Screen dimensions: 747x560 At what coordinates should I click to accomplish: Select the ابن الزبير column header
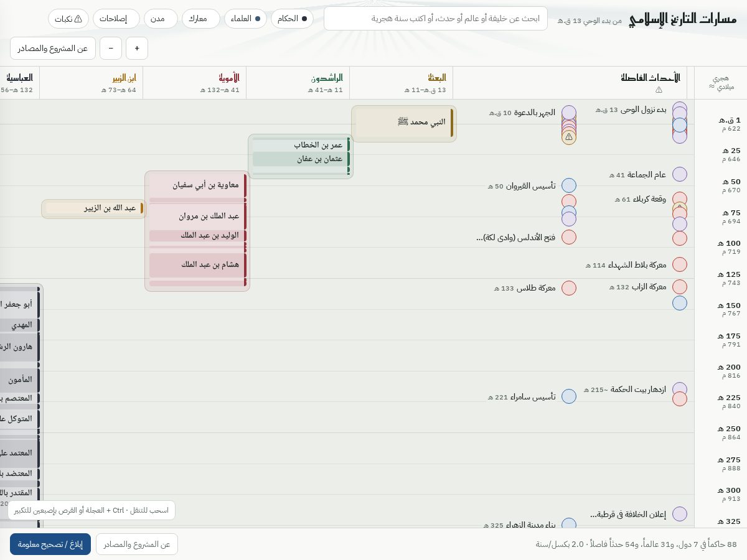tap(91, 83)
